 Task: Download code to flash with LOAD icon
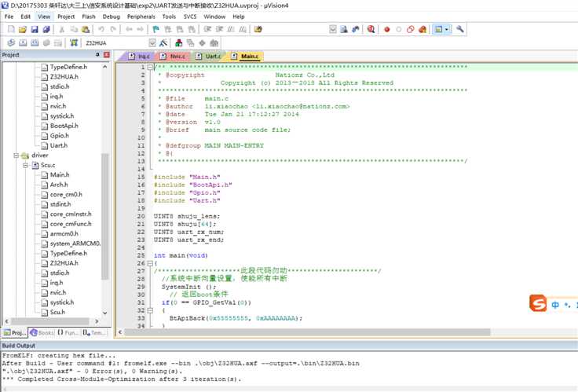(x=74, y=42)
